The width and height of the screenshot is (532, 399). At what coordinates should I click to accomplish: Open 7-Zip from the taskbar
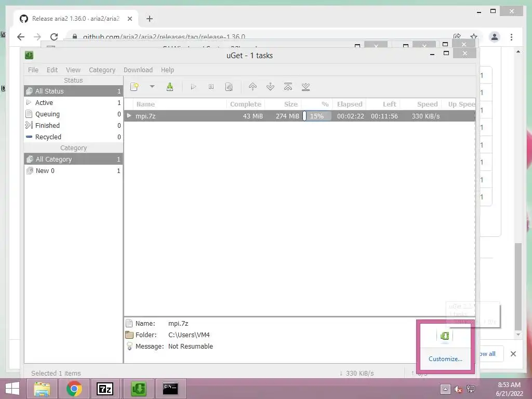(x=105, y=389)
